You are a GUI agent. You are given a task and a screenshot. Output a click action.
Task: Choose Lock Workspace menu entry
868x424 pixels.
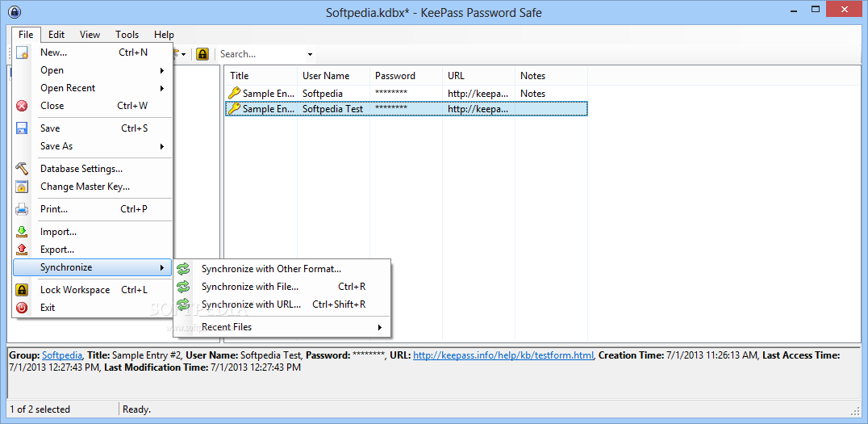click(x=93, y=290)
